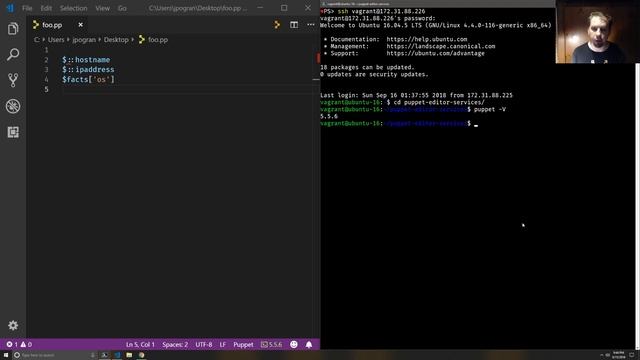Image resolution: width=640 pixels, height=360 pixels.
Task: Change indentation via Spaces: 2
Action: [175, 344]
